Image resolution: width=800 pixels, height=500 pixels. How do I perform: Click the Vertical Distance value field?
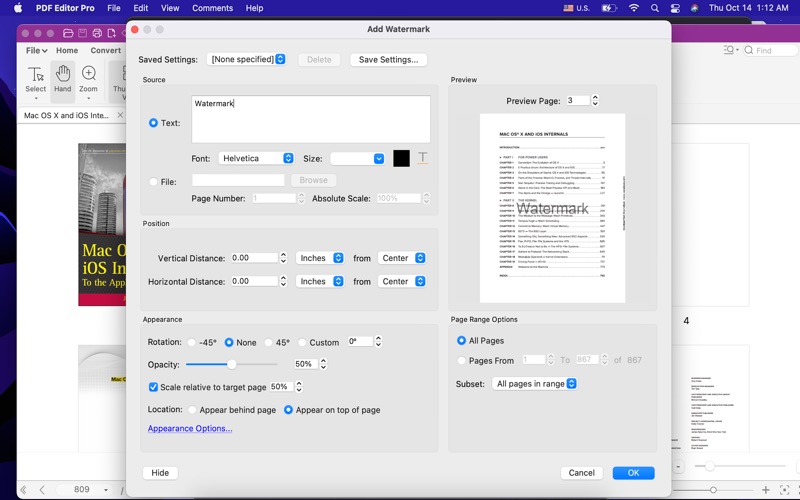tap(254, 258)
